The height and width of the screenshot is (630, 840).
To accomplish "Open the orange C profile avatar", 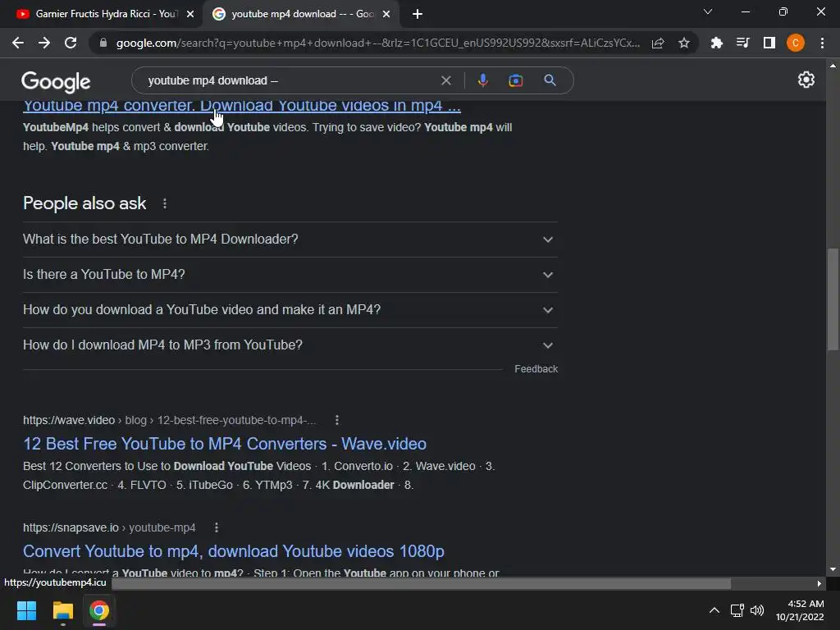I will click(x=796, y=43).
